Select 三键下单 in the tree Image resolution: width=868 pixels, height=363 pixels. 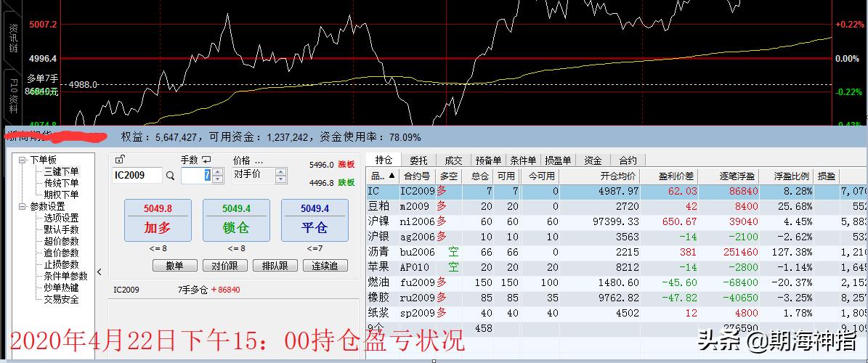[62, 171]
